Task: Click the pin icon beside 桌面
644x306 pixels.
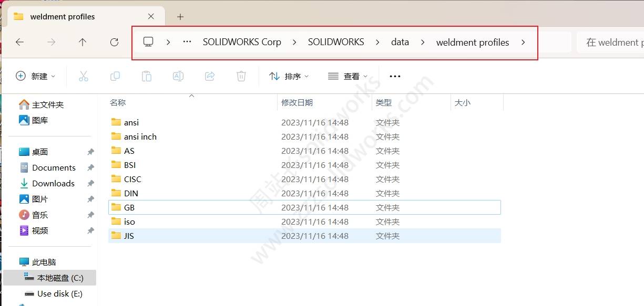Action: (90, 152)
